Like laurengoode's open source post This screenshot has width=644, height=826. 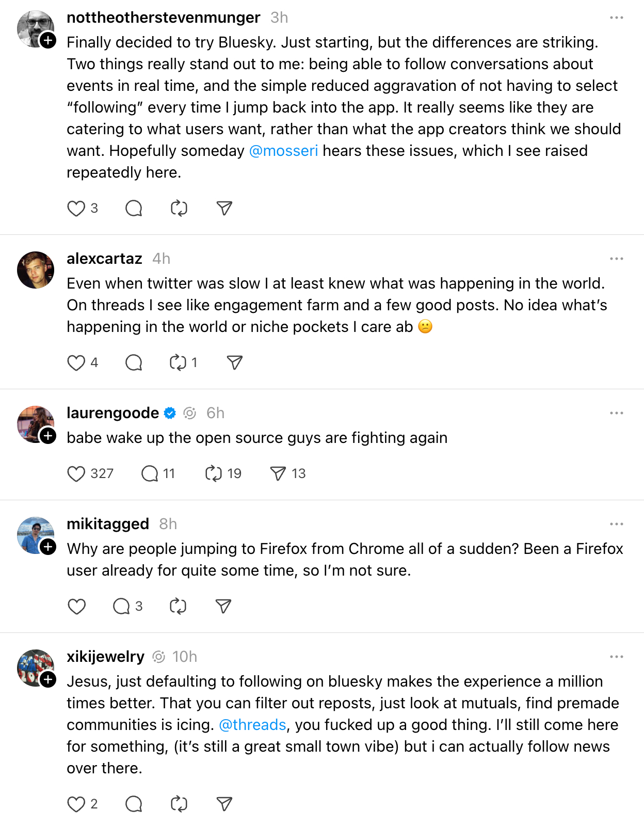pos(76,474)
